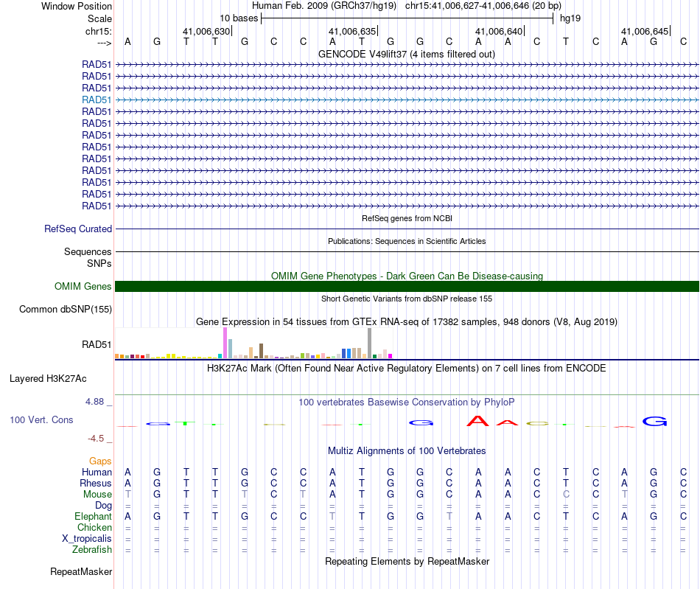The width and height of the screenshot is (700, 589).
Task: Click the blue G PhyloP letter at right end
Action: coord(654,421)
